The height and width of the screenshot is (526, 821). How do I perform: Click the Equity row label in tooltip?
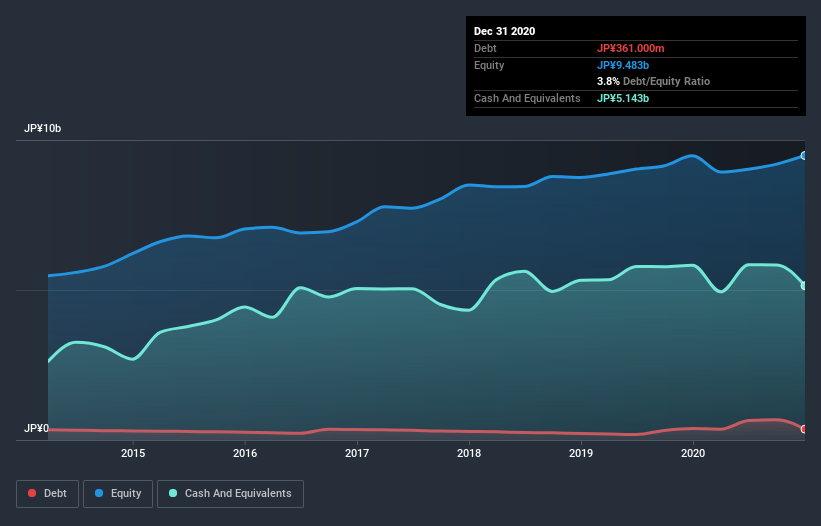click(x=489, y=65)
